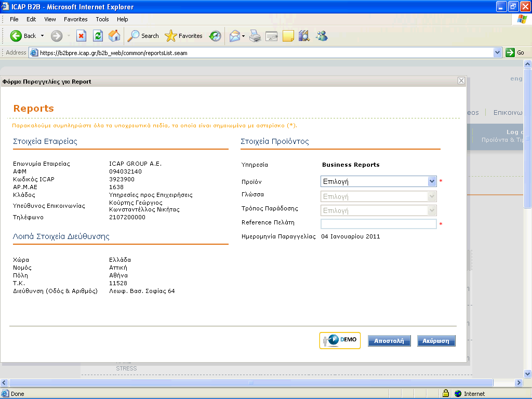Click the vertical scrollbar up arrow
Screen dimensions: 532x399
528,64
